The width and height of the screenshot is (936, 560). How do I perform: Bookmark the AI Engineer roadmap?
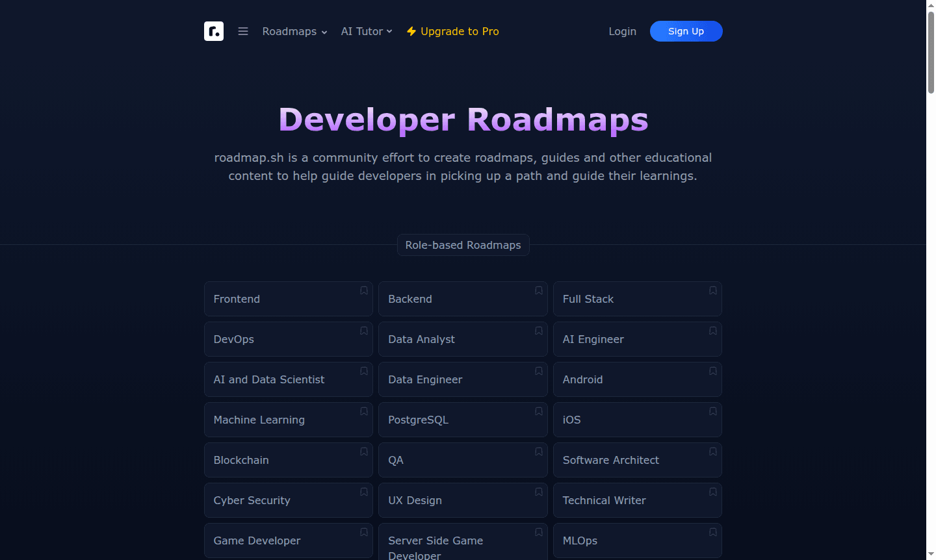tap(712, 331)
